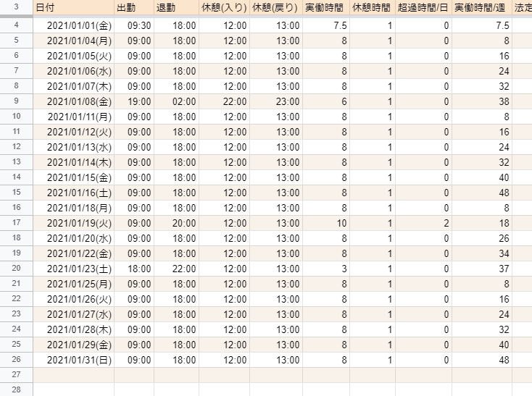This screenshot has height=396, width=532.
Task: Click the date cell 2021/01/22(金)
Action: (73, 253)
